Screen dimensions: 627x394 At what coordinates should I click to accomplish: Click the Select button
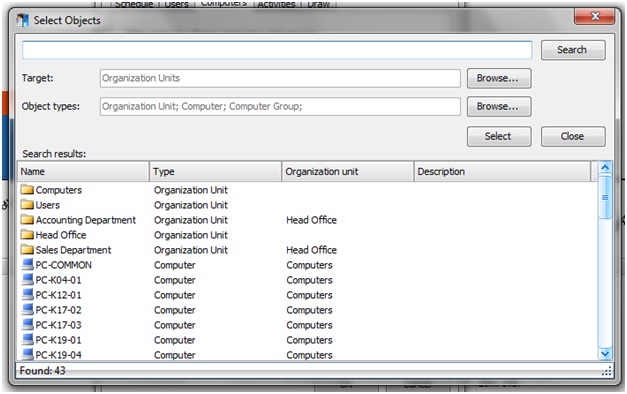[x=499, y=136]
